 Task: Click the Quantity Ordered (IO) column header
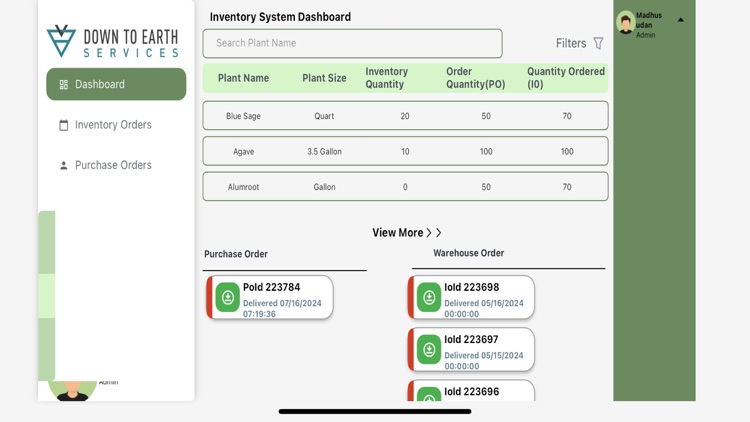click(566, 78)
